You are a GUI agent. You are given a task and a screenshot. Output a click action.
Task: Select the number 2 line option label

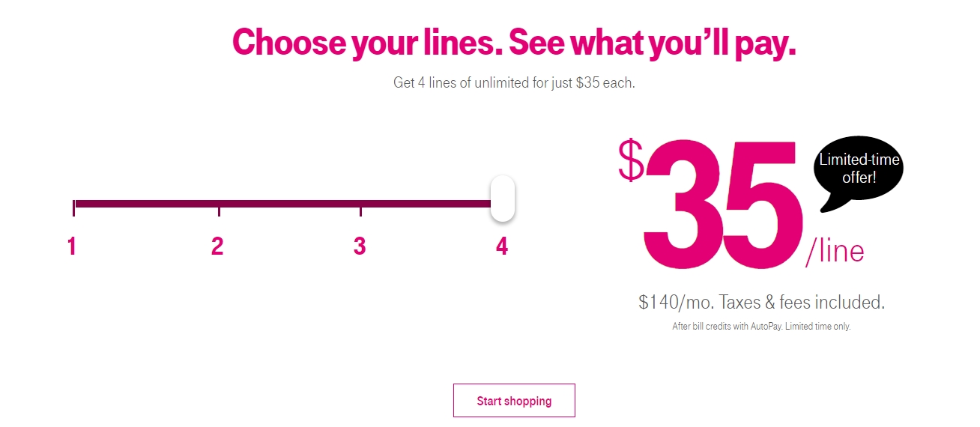[217, 246]
